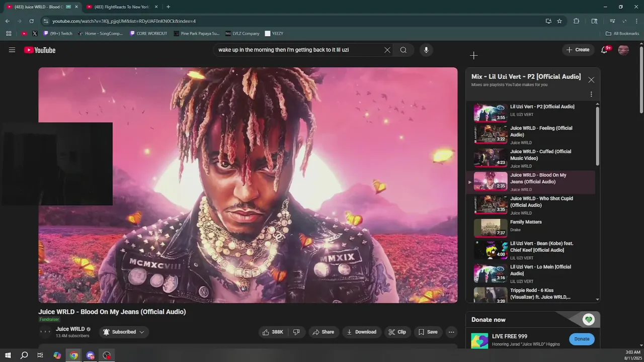
Task: Open Twitch bookmark
Action: point(58,34)
